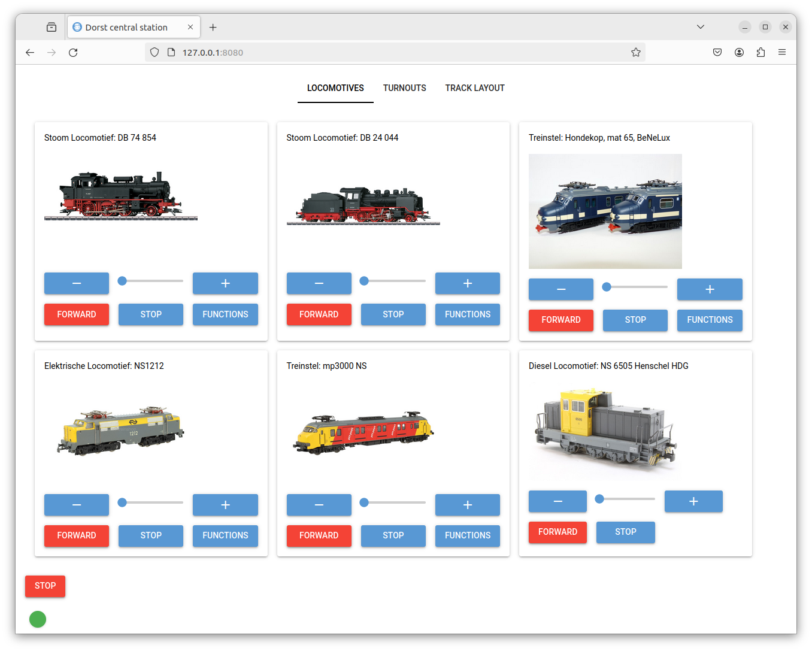Increase speed of Hondekop train with plus

[709, 289]
